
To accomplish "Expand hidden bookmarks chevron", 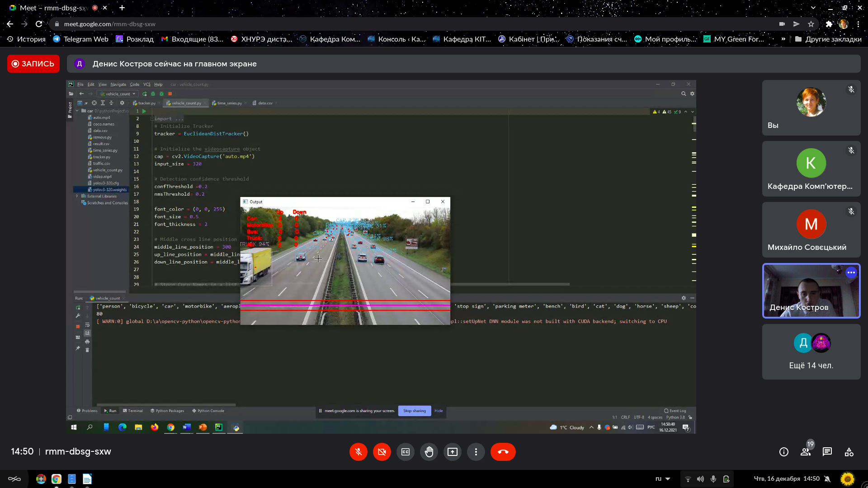I will (x=783, y=39).
